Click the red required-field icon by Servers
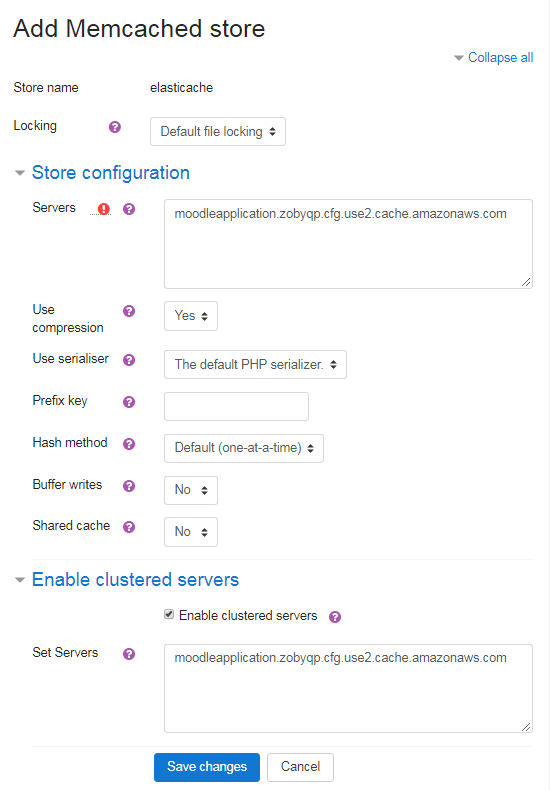Image resolution: width=550 pixels, height=790 pixels. [104, 209]
